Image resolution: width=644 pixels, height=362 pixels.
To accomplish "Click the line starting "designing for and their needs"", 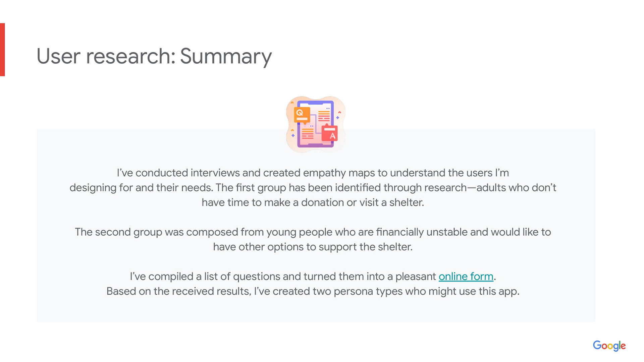I will pyautogui.click(x=313, y=188).
